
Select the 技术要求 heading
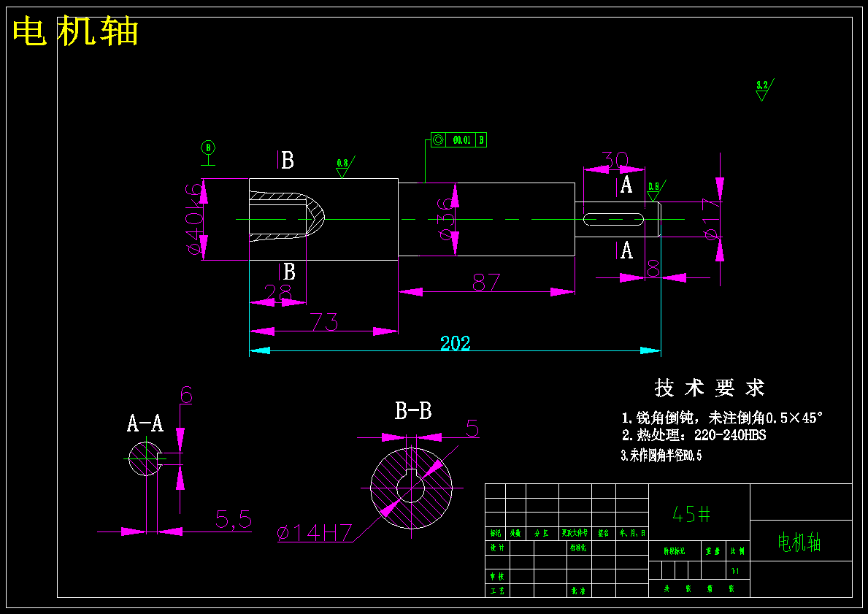coord(709,388)
